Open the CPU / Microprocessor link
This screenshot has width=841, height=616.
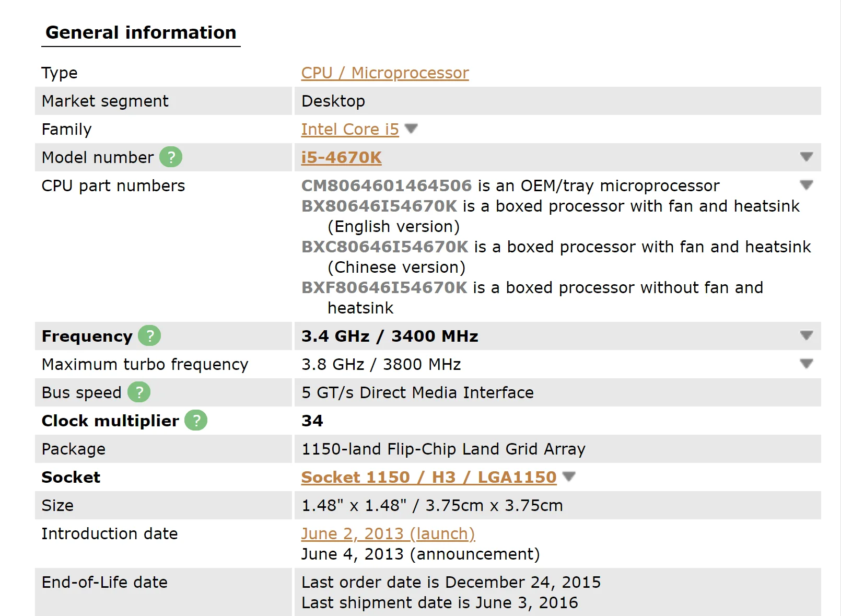385,73
